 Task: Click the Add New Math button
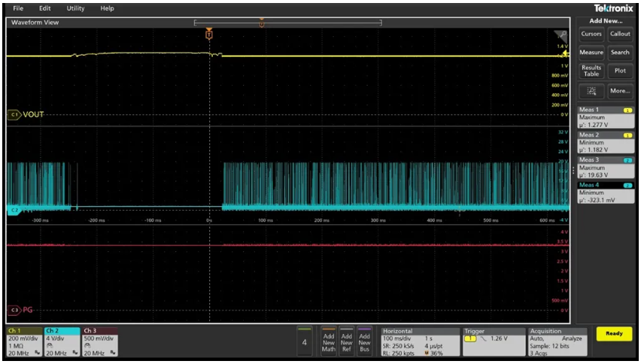coord(329,341)
